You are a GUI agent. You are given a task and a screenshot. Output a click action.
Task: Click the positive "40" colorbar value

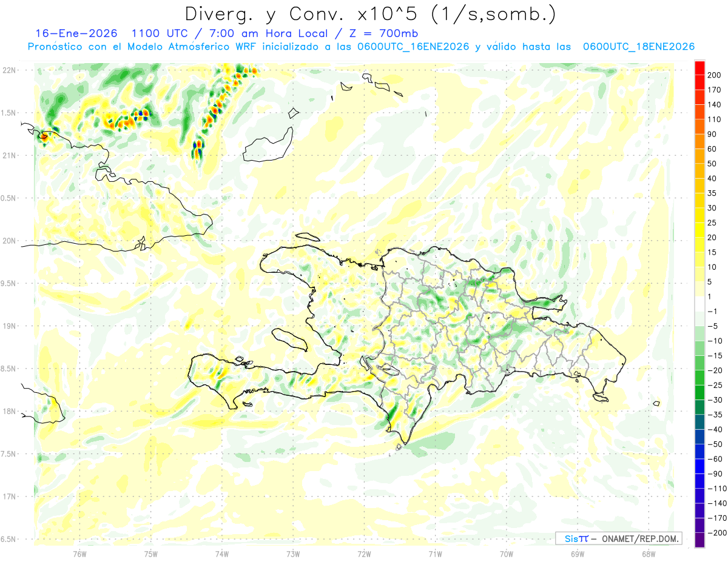[x=713, y=178]
